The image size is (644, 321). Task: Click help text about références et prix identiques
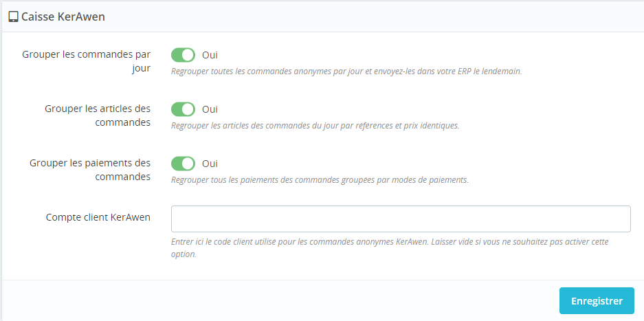(x=315, y=125)
